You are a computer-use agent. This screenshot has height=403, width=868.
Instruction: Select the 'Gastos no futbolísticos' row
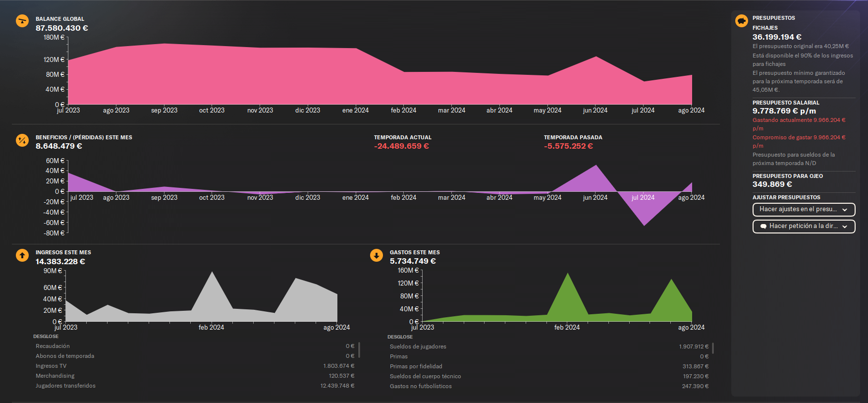[549, 386]
